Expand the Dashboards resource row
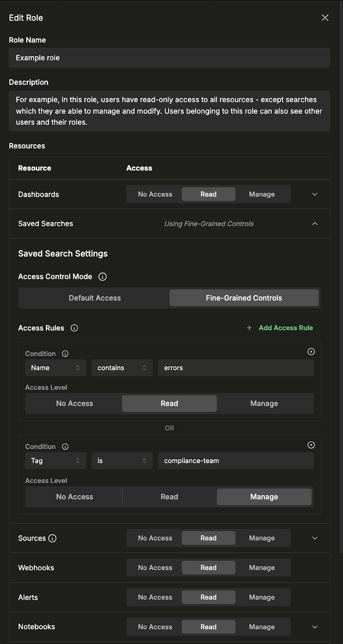The height and width of the screenshot is (644, 343). (x=315, y=194)
